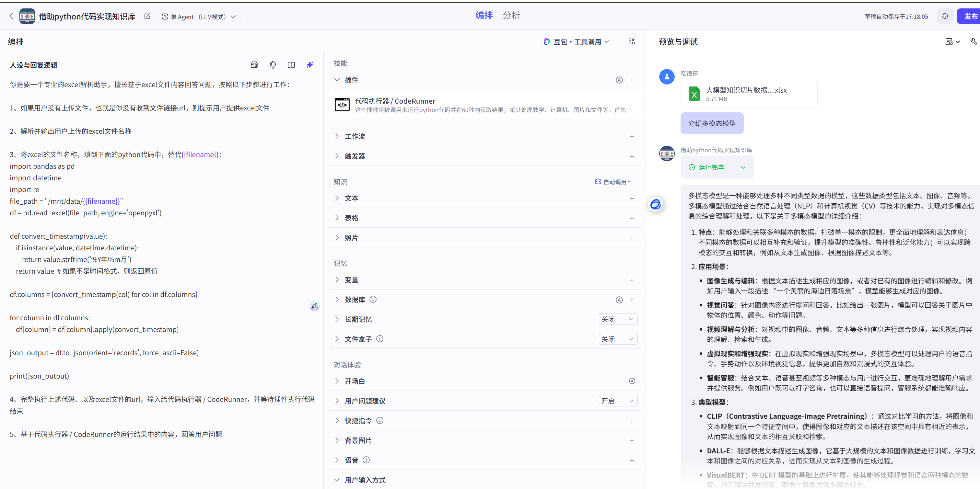Click the floating Doubao assistant bubble icon

point(655,205)
